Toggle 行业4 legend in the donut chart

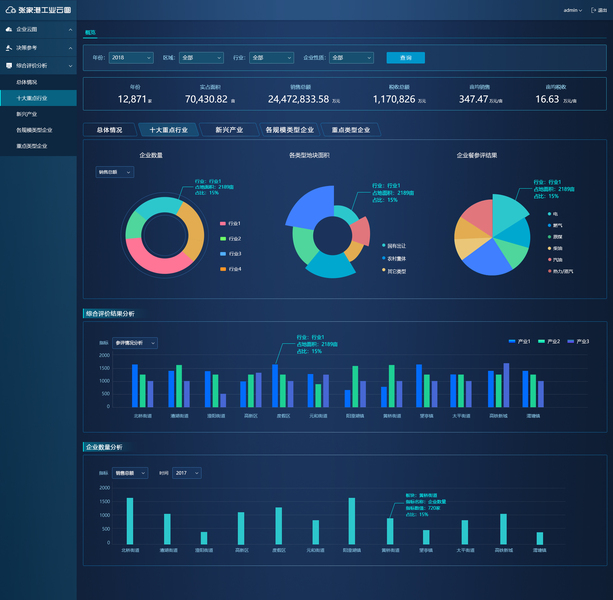point(230,269)
